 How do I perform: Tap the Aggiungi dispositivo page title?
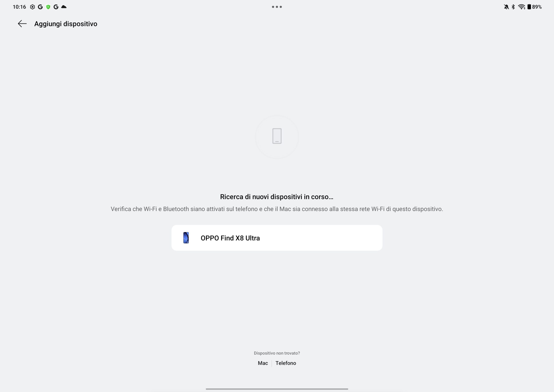66,24
